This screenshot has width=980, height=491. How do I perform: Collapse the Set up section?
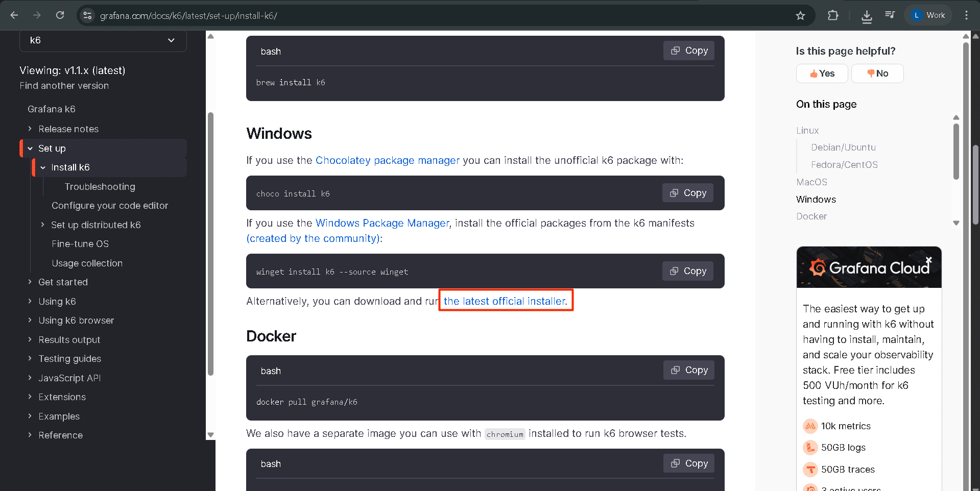point(30,148)
